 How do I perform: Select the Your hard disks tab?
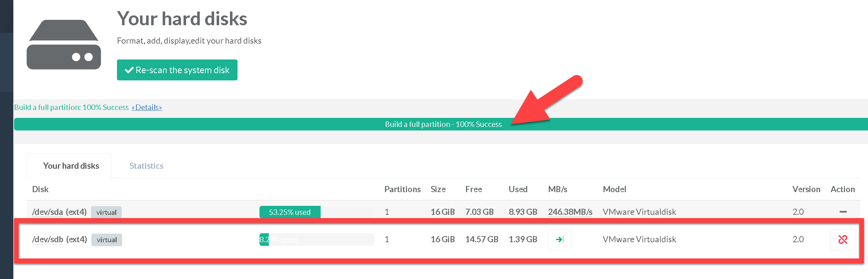(71, 166)
